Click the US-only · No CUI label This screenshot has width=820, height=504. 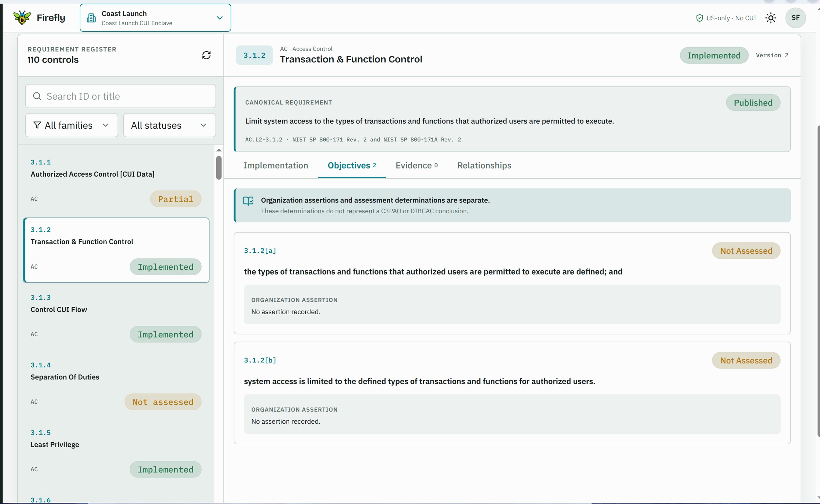click(x=731, y=18)
